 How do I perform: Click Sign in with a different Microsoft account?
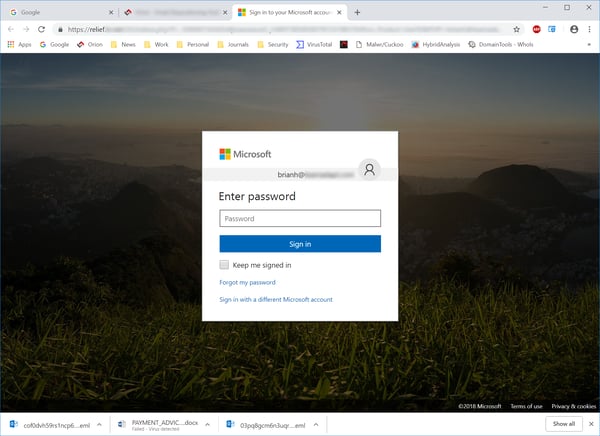275,299
